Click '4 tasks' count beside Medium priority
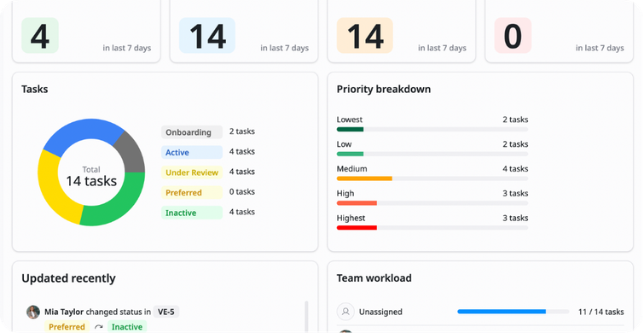 point(515,168)
